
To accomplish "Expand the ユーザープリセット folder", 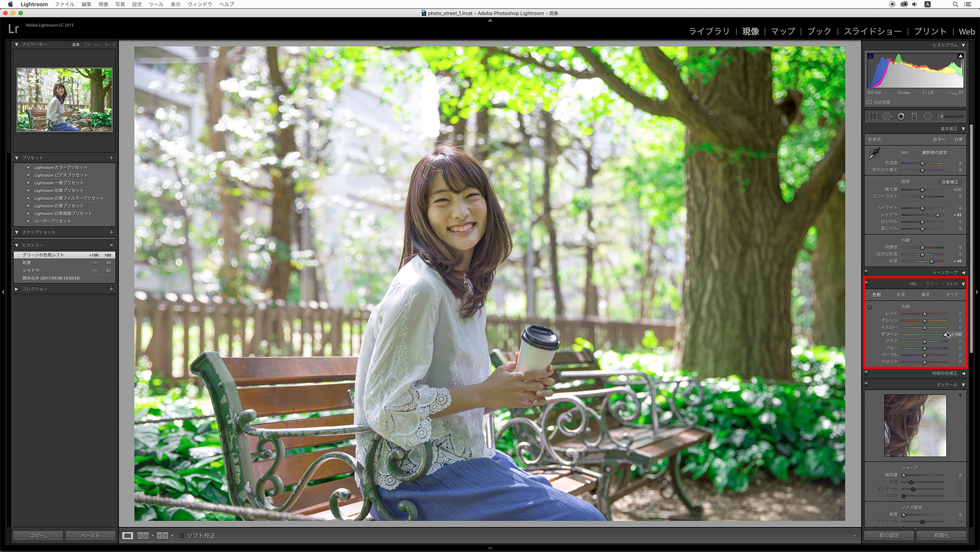I will point(28,221).
